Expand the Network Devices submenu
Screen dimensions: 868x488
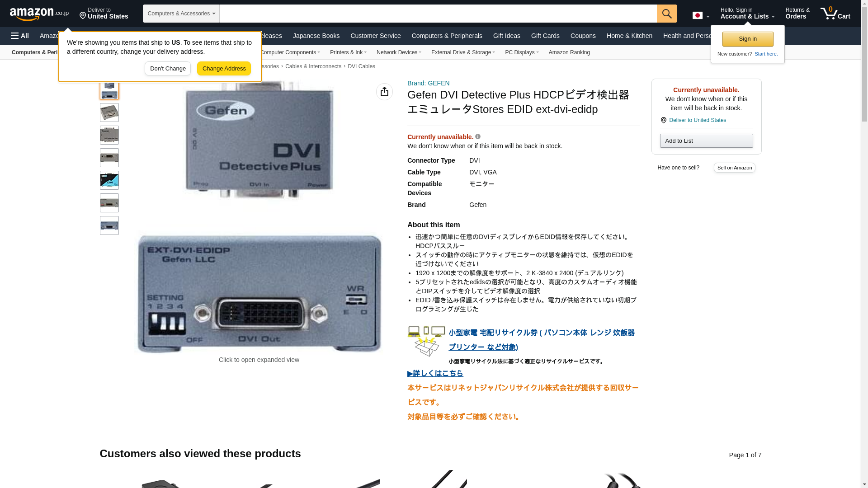399,52
